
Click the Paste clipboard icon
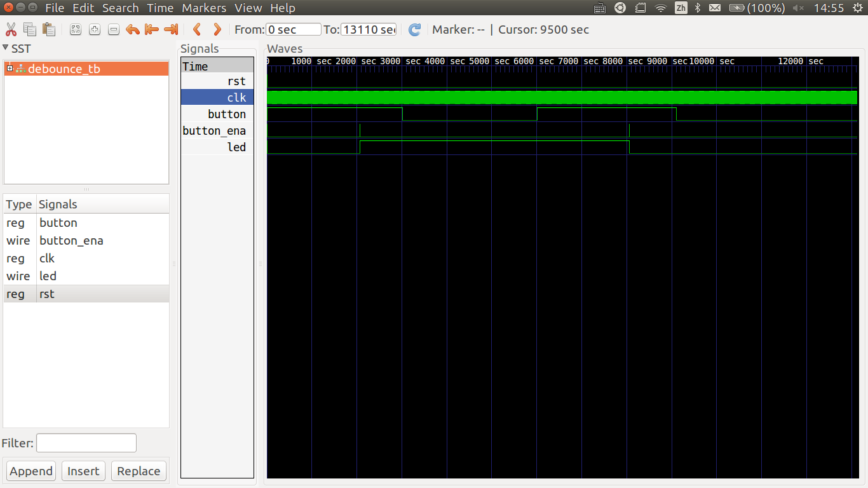[48, 29]
